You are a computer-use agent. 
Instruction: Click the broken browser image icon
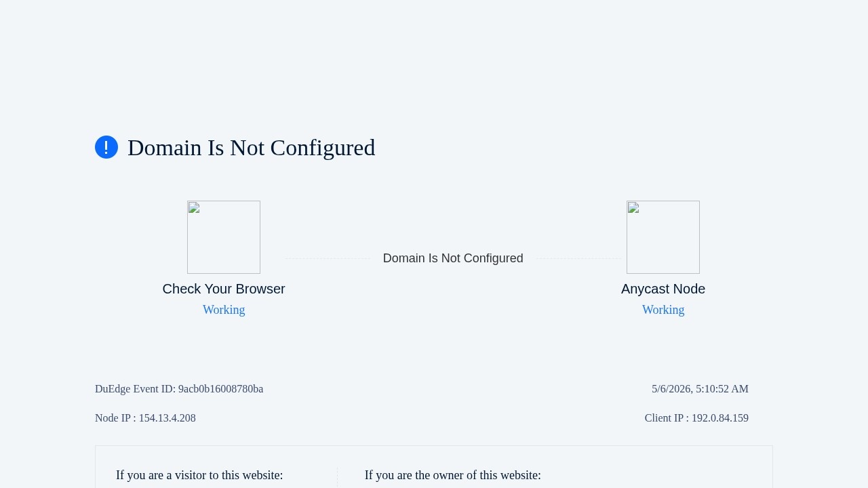tap(224, 237)
